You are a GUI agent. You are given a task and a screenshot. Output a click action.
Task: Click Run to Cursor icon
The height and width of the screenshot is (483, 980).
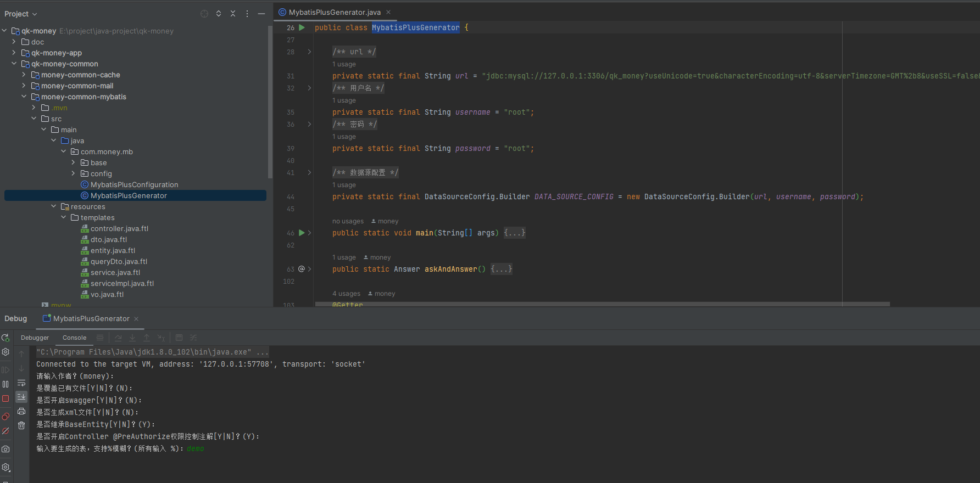pyautogui.click(x=161, y=338)
